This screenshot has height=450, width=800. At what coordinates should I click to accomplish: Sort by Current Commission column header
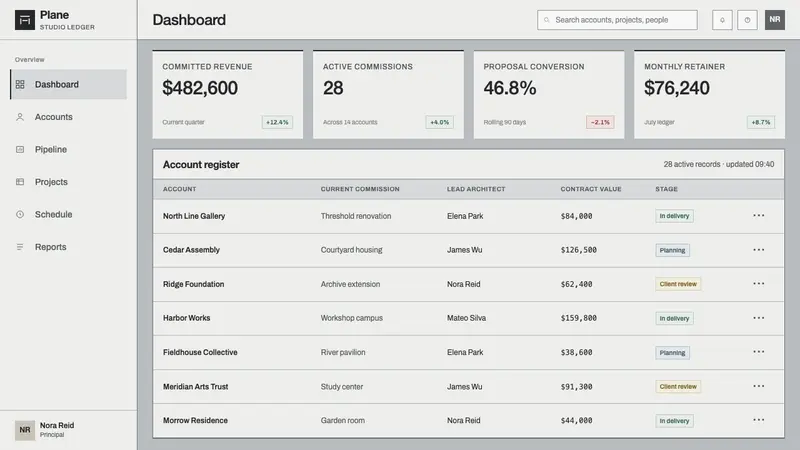coord(360,189)
